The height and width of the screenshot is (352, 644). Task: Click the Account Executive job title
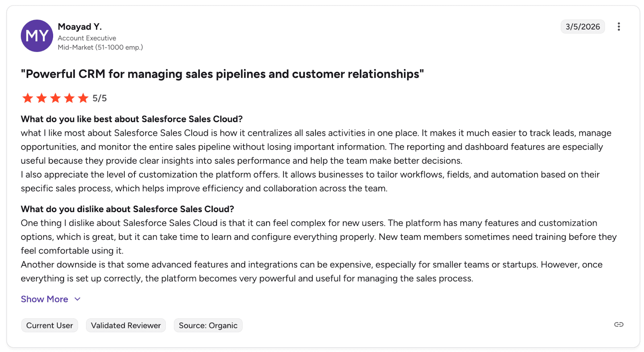pos(87,38)
